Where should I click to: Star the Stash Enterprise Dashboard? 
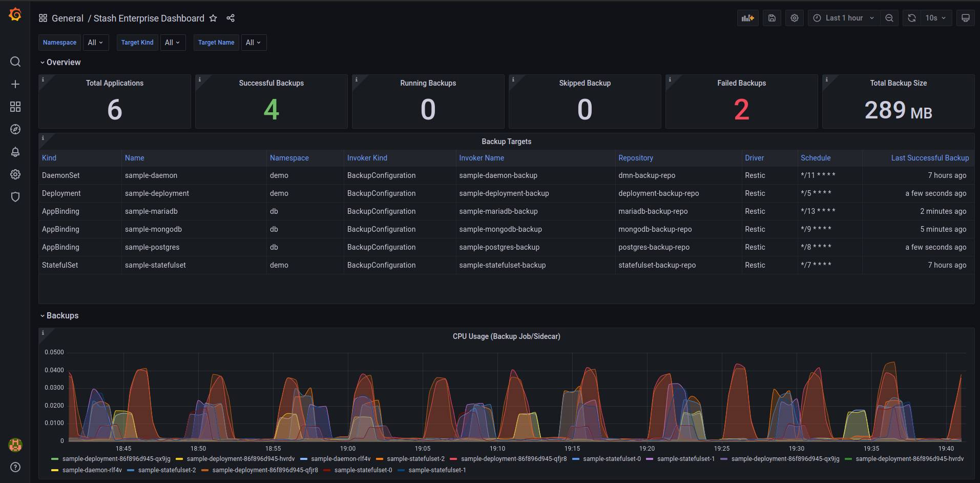[214, 18]
